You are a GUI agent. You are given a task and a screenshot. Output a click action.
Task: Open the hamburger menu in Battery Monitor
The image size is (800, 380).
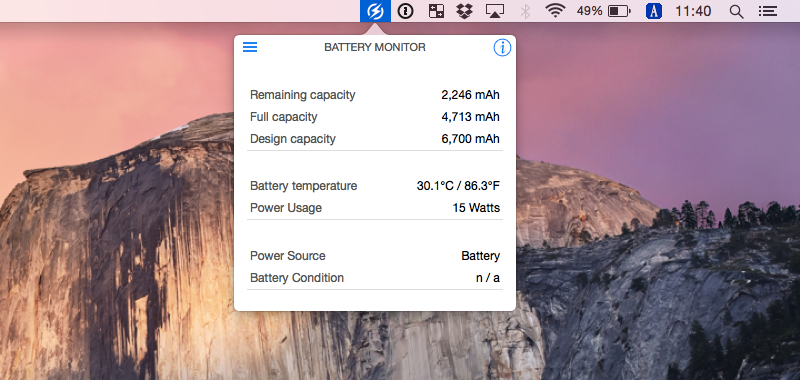tap(250, 47)
